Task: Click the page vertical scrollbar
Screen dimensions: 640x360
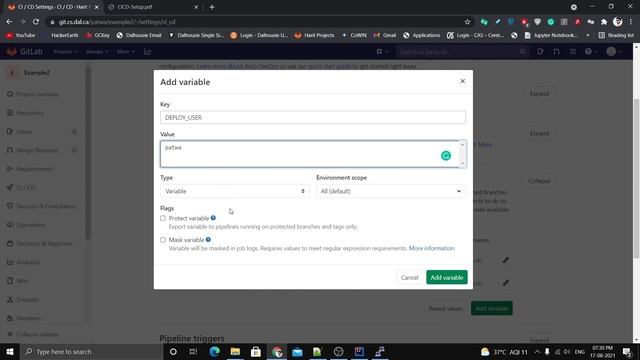Action: (x=636, y=178)
